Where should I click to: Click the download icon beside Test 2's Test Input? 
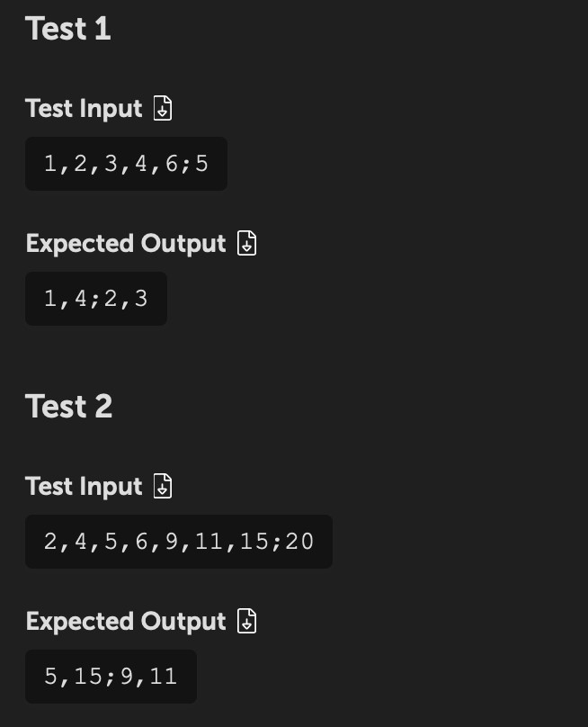tap(162, 487)
